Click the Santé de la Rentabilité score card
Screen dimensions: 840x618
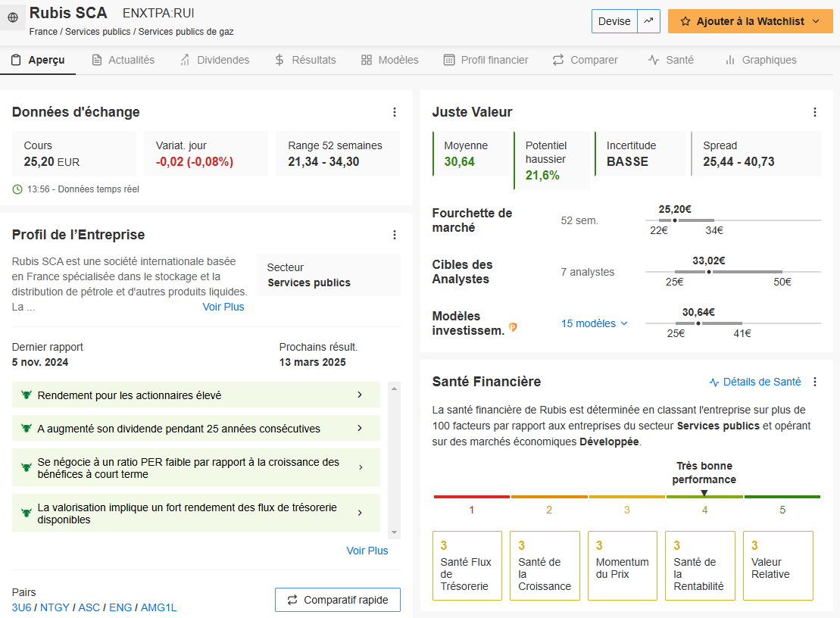700,566
